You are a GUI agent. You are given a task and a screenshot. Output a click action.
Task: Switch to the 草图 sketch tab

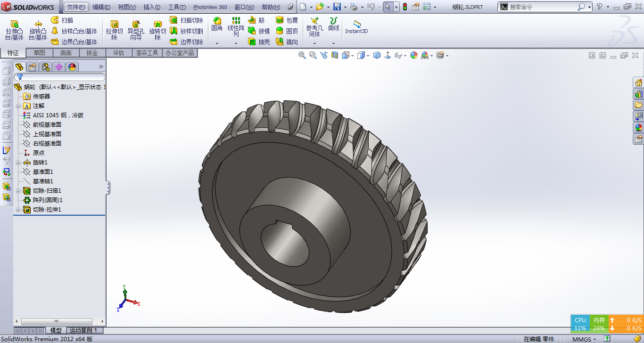40,53
